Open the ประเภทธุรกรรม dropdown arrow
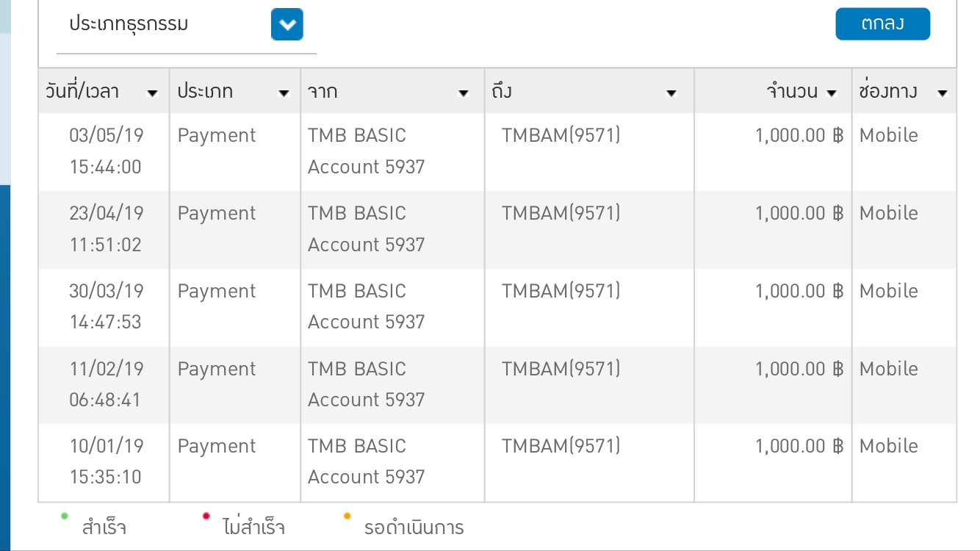This screenshot has height=551, width=980. coord(287,25)
